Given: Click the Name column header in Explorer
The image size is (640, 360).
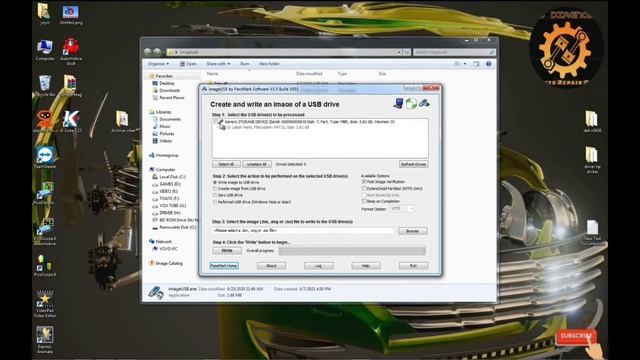Looking at the screenshot, I should pos(212,74).
